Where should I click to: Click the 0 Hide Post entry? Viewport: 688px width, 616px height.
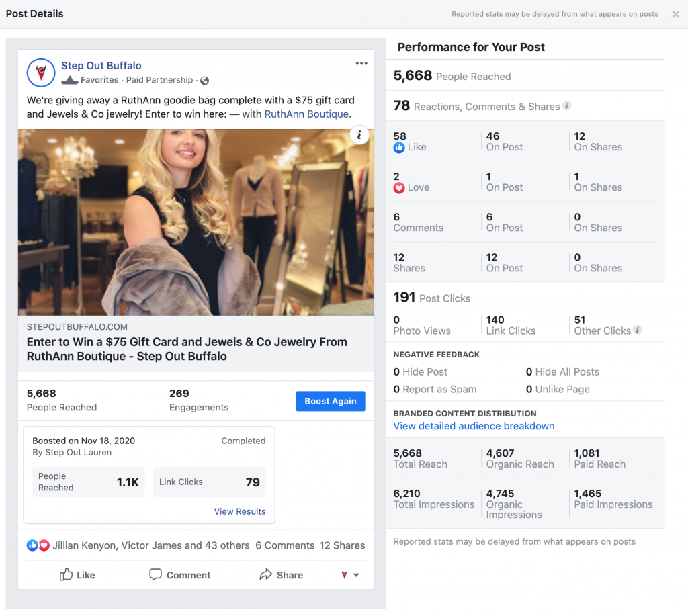pos(421,372)
